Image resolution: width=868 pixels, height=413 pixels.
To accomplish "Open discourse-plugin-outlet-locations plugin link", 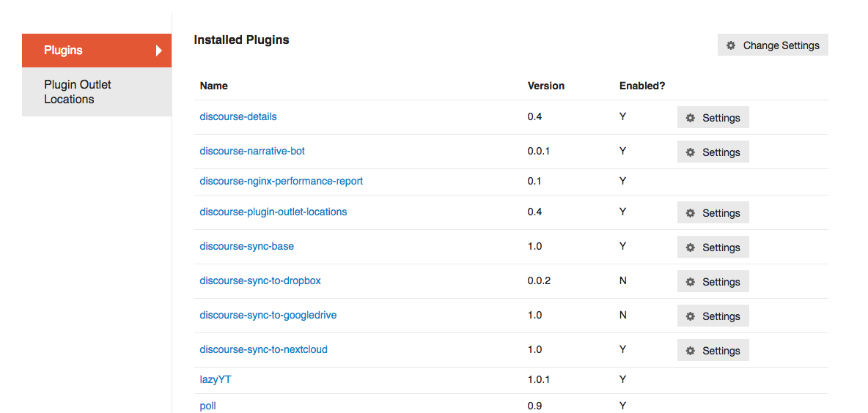I will point(273,212).
